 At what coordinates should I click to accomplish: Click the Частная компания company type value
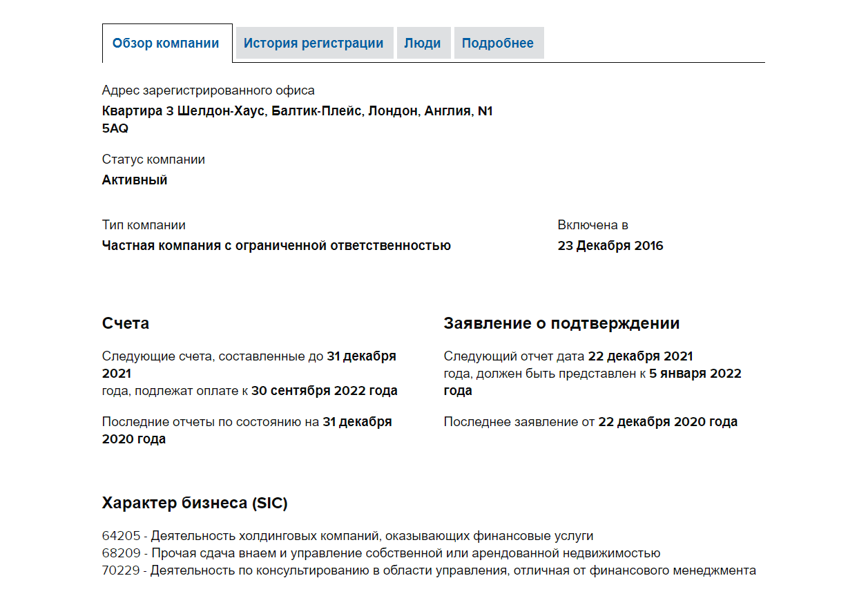(276, 246)
